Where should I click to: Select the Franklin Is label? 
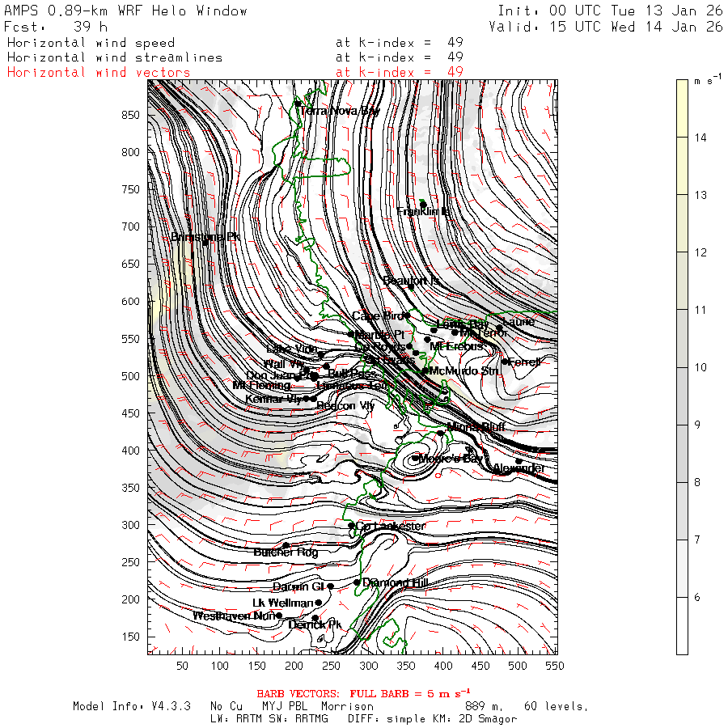[422, 212]
